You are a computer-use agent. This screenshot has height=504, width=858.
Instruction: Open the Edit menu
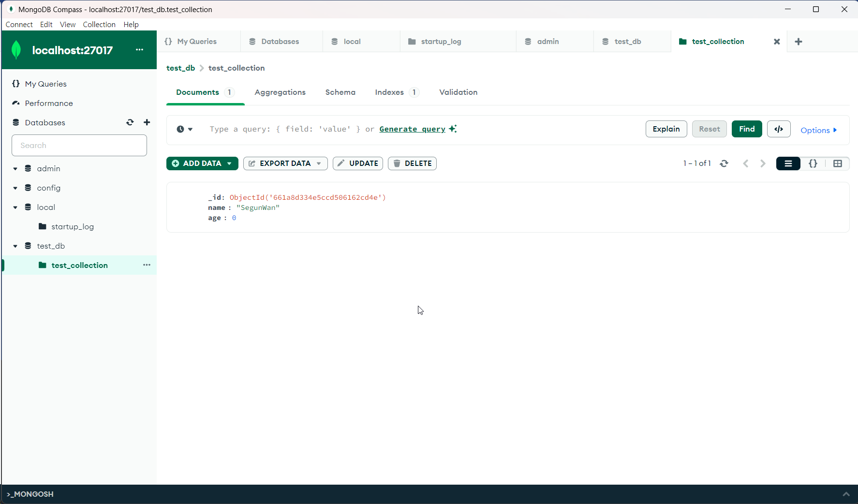[46, 24]
